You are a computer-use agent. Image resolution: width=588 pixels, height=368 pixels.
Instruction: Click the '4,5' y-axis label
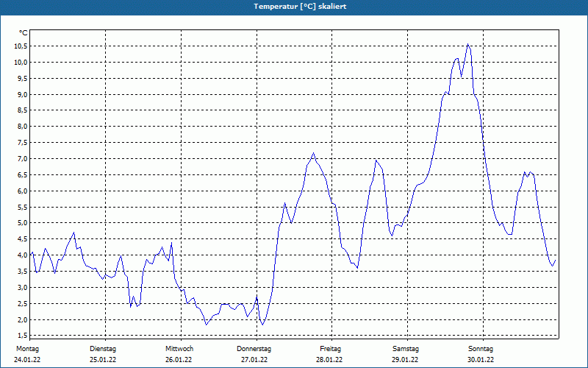(23, 239)
